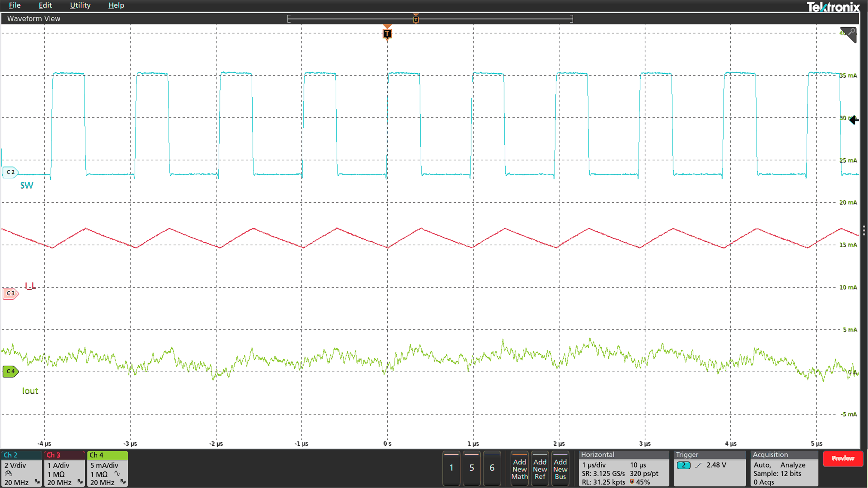Select the C2 waveform handle labeled SW
The height and width of the screenshot is (488, 868).
click(10, 172)
